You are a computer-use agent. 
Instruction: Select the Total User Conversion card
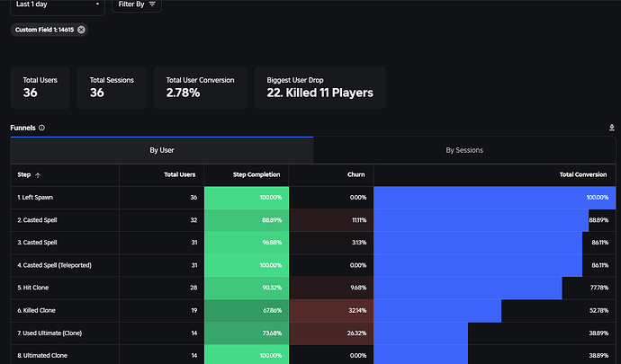(200, 88)
